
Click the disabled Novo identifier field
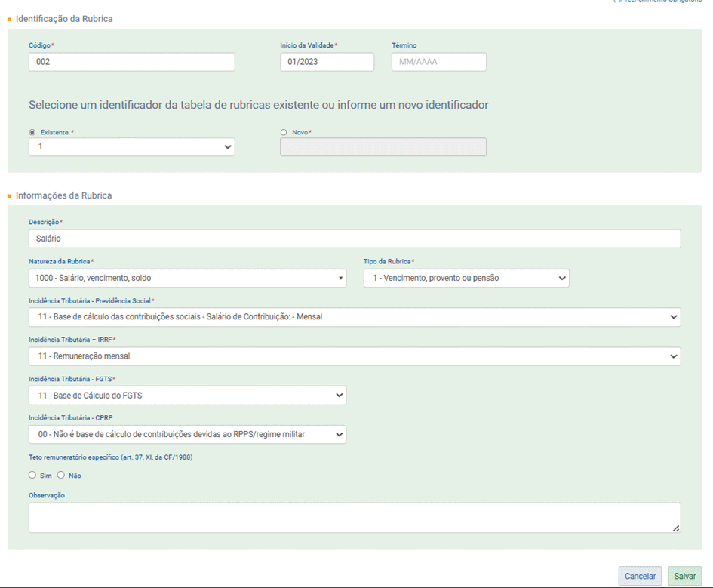[x=383, y=147]
